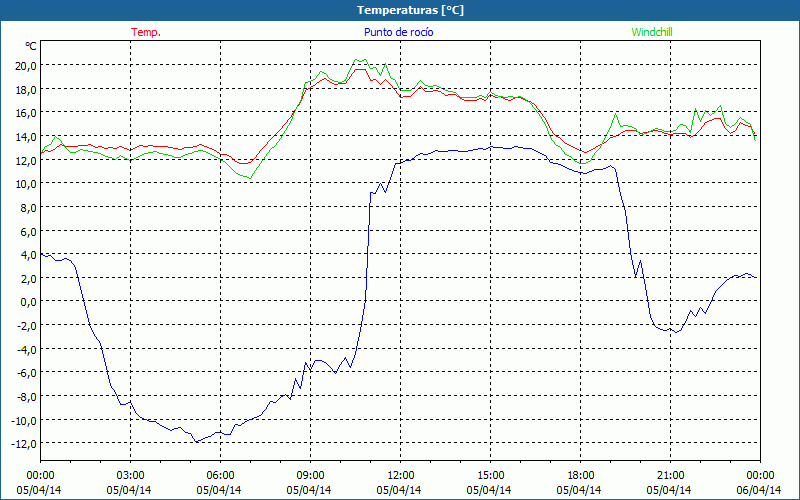This screenshot has width=800, height=500.
Task: Click the 21:00 time label
Action: click(670, 476)
